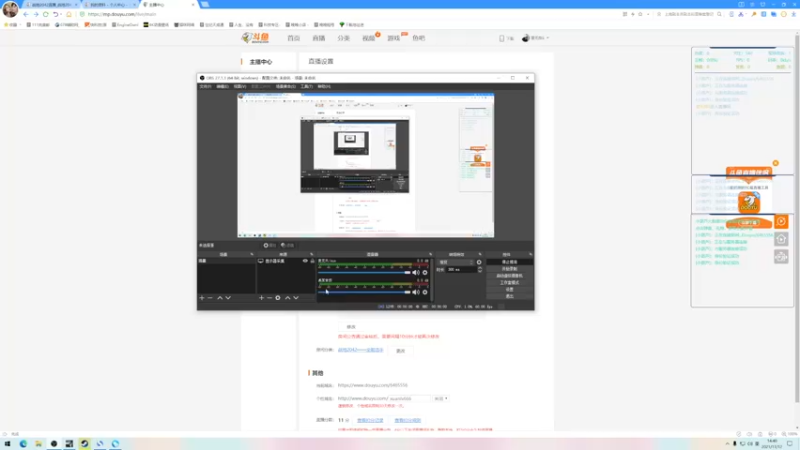Open dropdown next to personal URL field
The width and height of the screenshot is (800, 450).
[x=441, y=398]
